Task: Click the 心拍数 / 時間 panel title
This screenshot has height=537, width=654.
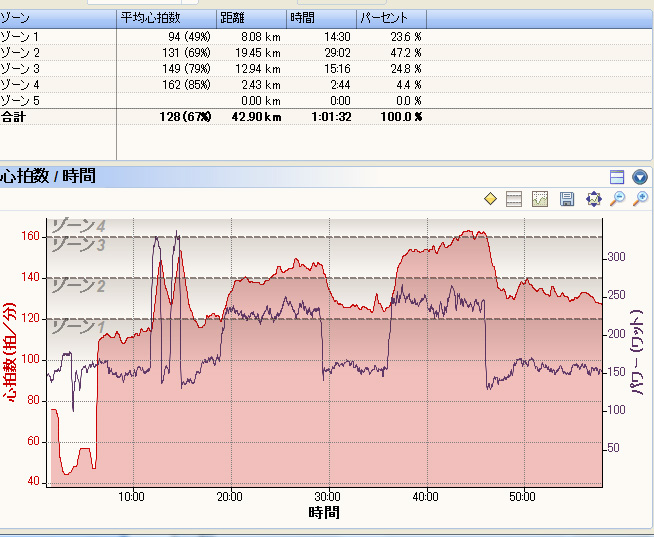Action: pyautogui.click(x=48, y=176)
